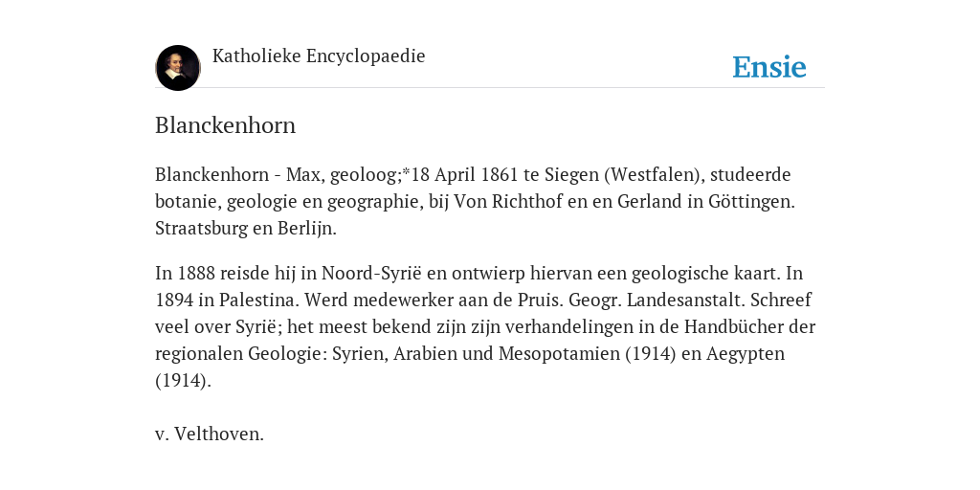Screen dimensions: 980x490
Task: Click the name Von Richthof in the text
Action: tap(511, 201)
